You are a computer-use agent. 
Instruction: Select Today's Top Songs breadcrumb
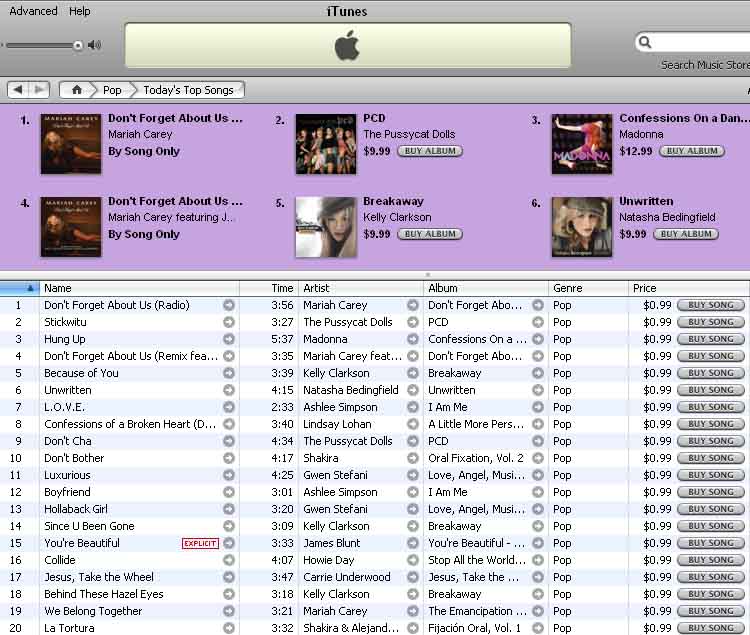click(x=188, y=90)
